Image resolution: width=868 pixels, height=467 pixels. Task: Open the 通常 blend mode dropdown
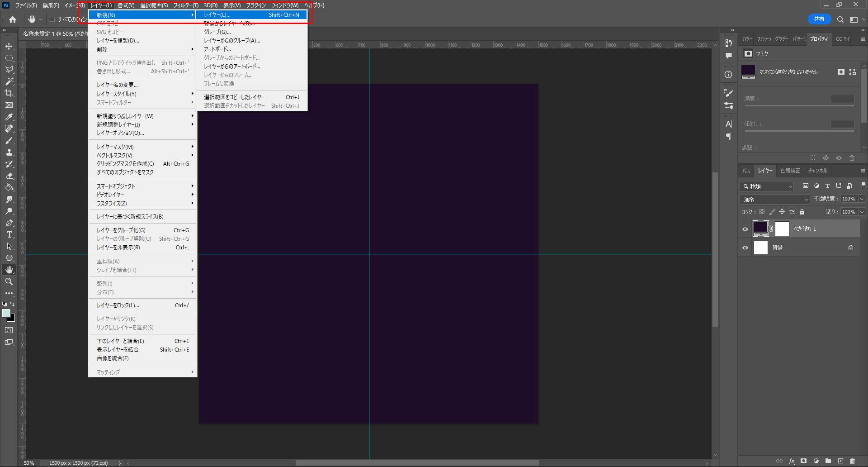(775, 199)
